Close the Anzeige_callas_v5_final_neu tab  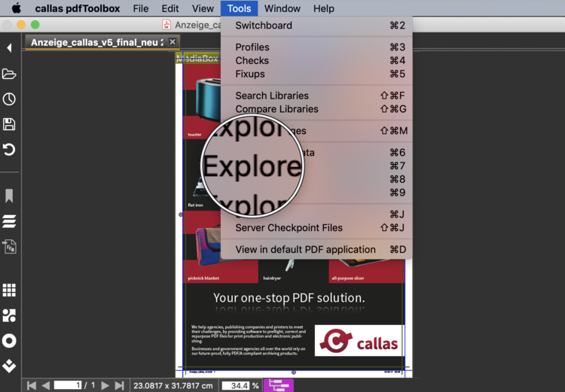tap(173, 41)
